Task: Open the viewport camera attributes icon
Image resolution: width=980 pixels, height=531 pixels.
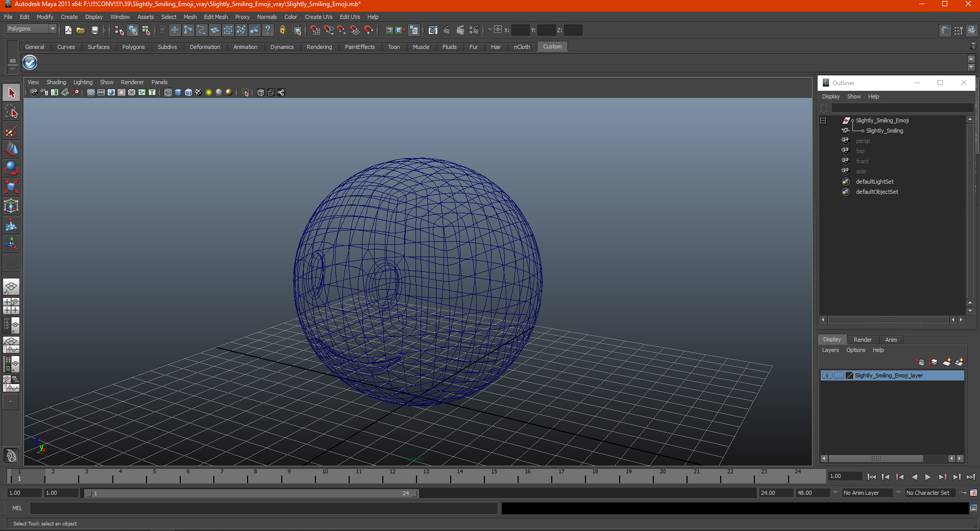Action: pyautogui.click(x=44, y=92)
